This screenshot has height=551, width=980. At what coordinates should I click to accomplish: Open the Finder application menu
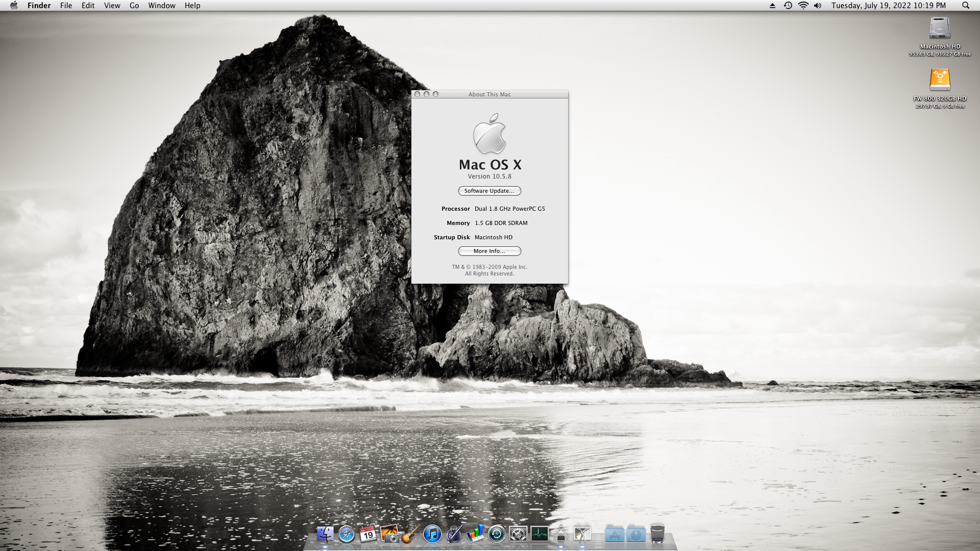click(x=39, y=6)
